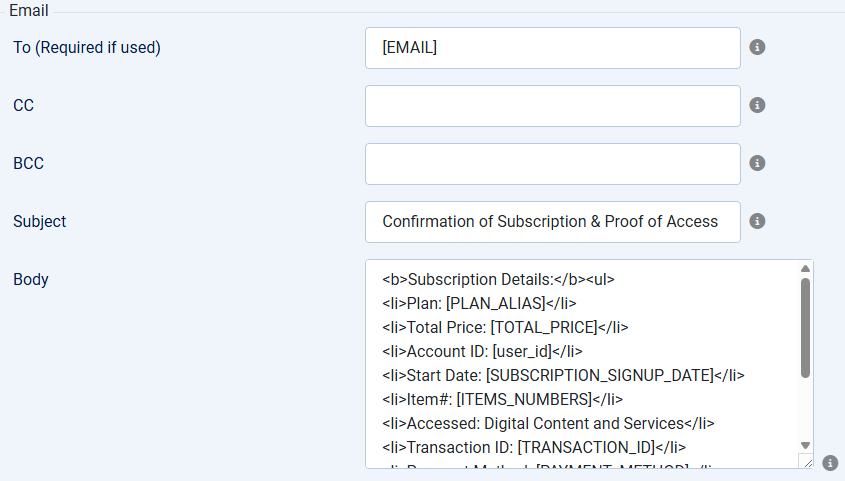
Task: Click the "To (Required if used)" label
Action: coord(87,47)
